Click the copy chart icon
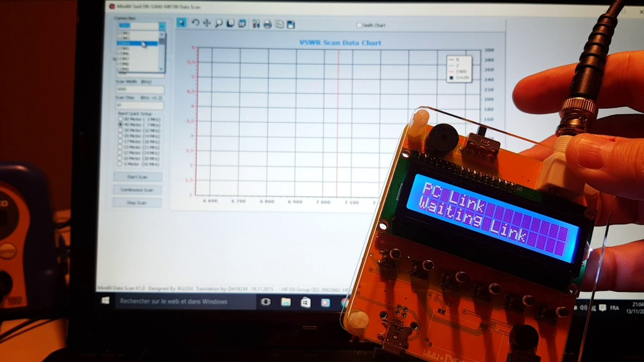The height and width of the screenshot is (362, 644). pyautogui.click(x=279, y=24)
